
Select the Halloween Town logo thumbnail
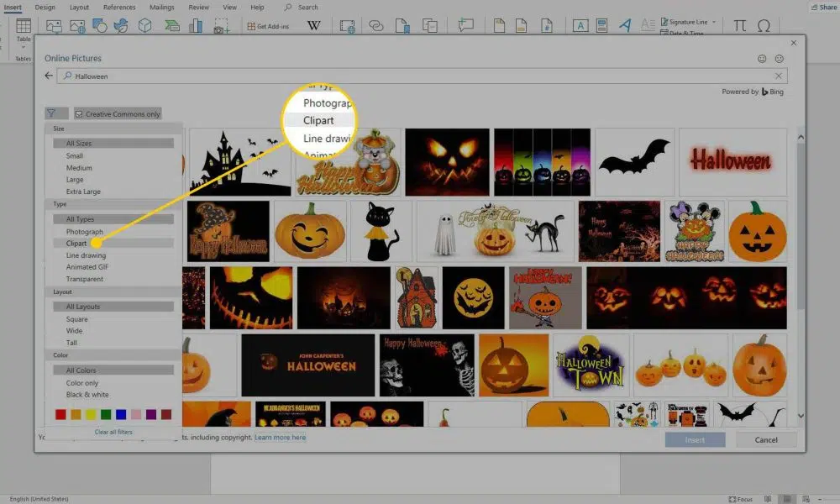tap(591, 365)
